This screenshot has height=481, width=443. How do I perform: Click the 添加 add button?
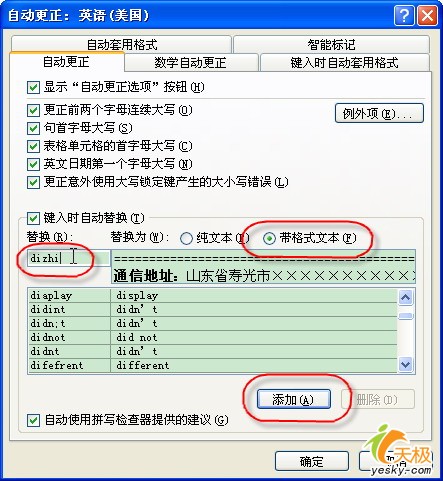point(294,399)
